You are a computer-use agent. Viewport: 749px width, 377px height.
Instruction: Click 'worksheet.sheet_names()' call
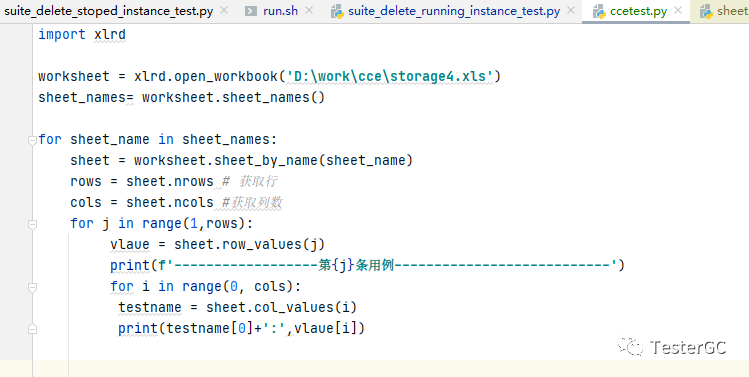(x=233, y=97)
